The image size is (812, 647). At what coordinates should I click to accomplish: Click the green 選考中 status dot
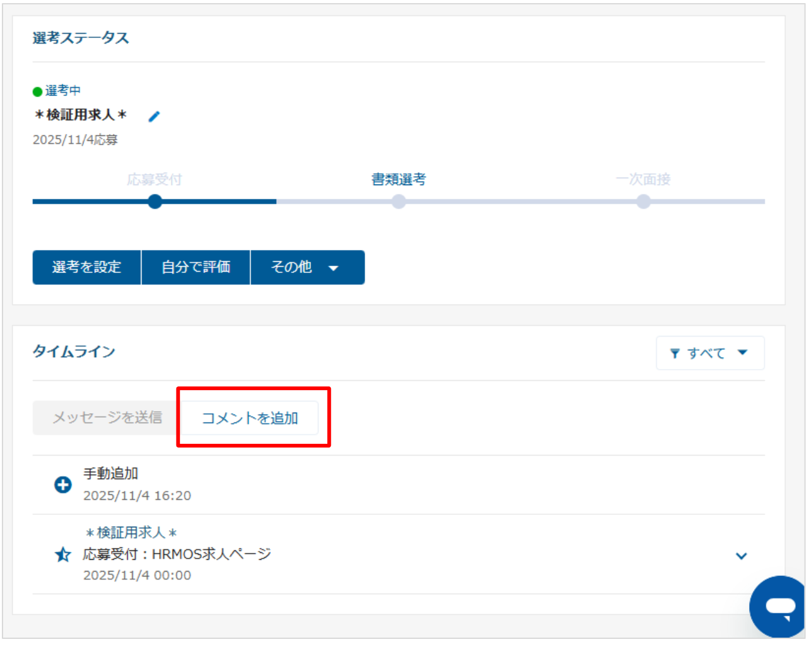pyautogui.click(x=37, y=92)
